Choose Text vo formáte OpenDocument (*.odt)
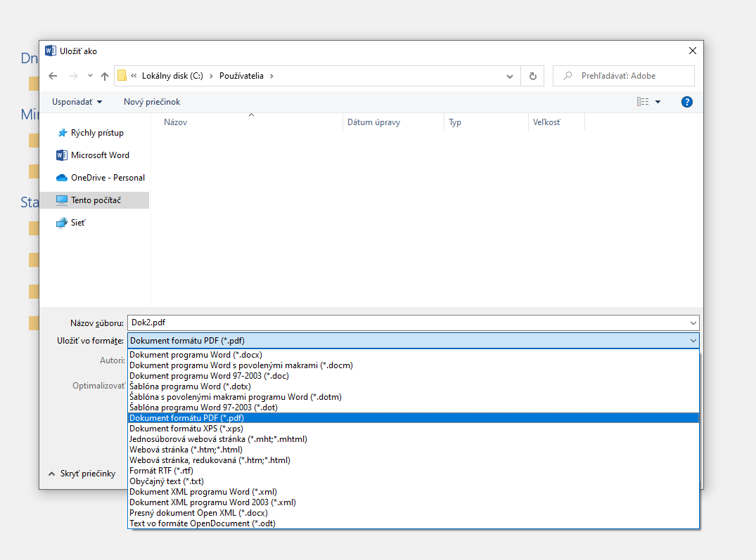This screenshot has height=560, width=756. coord(414,524)
